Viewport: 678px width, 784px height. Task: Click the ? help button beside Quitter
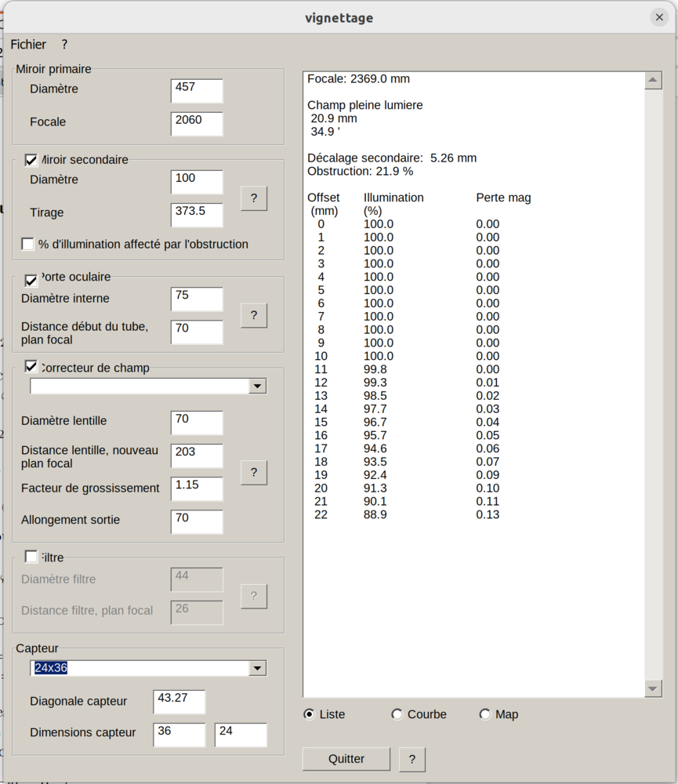tap(412, 759)
